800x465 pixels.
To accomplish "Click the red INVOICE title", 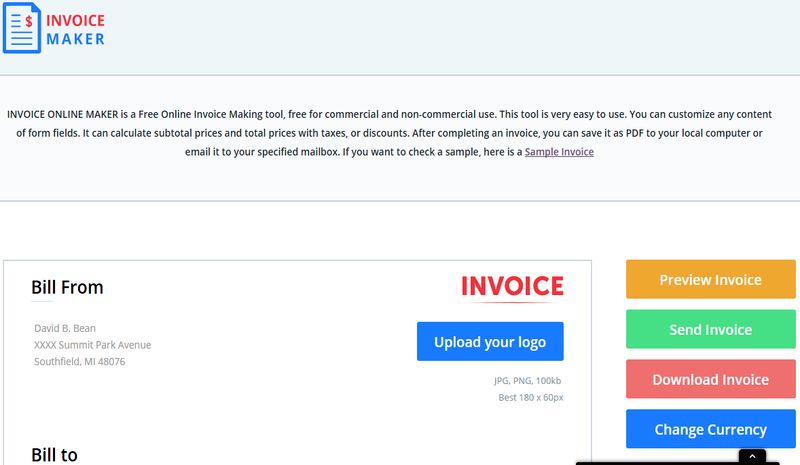I will [x=512, y=286].
